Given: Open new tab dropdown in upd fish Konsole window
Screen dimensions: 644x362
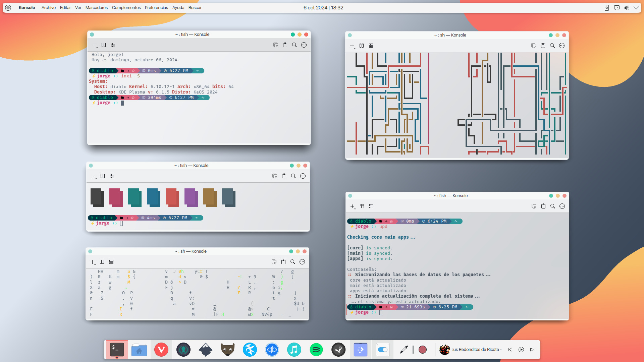Looking at the screenshot, I should click(x=353, y=206).
